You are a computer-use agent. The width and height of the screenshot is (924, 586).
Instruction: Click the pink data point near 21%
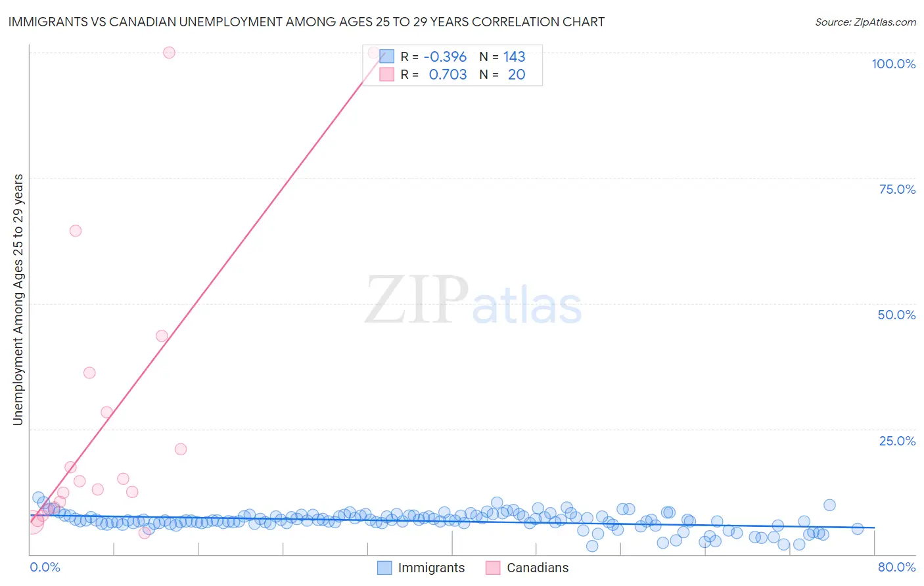[x=181, y=449]
